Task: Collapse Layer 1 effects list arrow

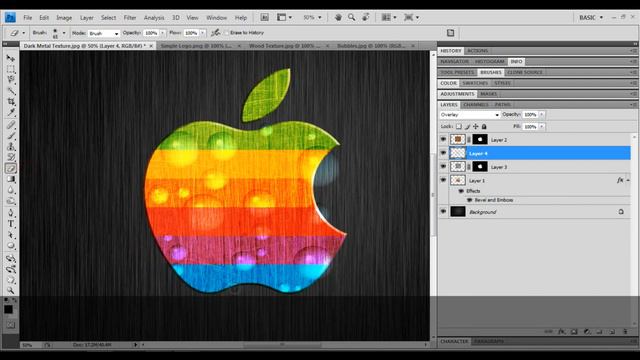Action: pos(628,180)
